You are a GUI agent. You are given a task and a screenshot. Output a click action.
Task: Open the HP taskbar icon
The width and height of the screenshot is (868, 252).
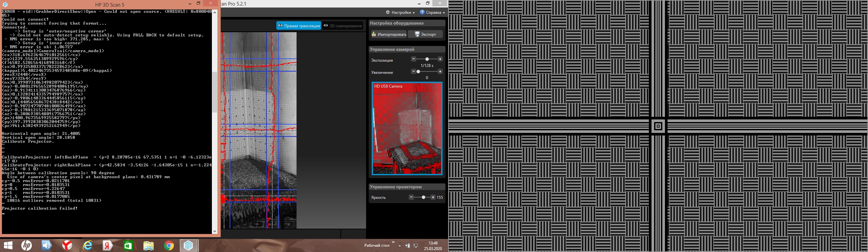tap(27, 245)
